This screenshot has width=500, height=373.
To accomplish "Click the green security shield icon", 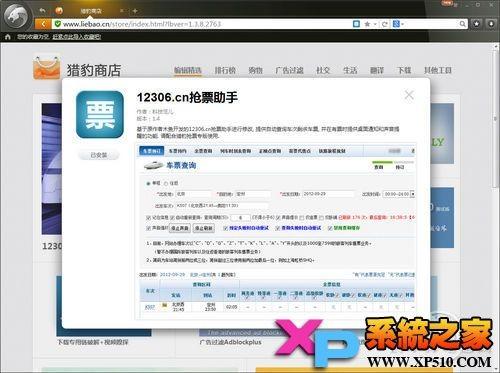I will click(58, 24).
